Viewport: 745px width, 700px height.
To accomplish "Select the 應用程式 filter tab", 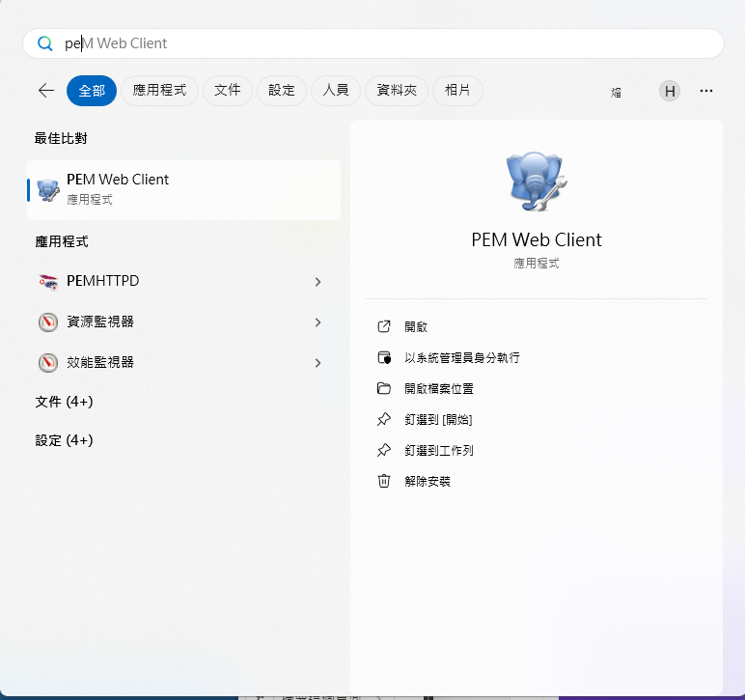I will pyautogui.click(x=159, y=91).
